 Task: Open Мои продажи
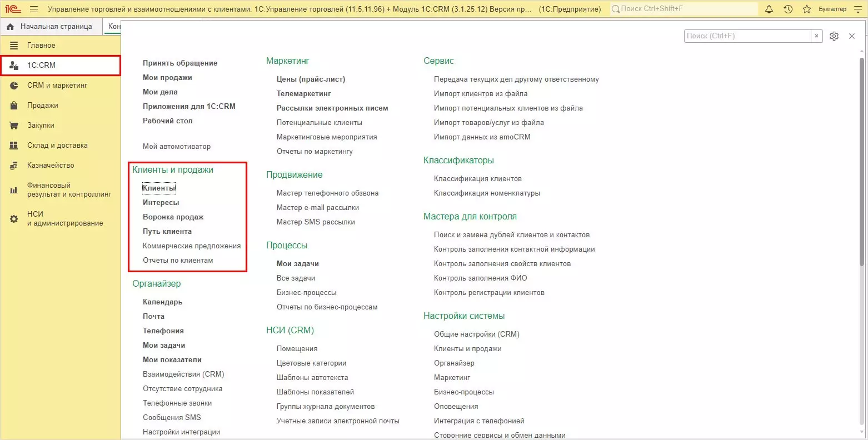coord(167,78)
